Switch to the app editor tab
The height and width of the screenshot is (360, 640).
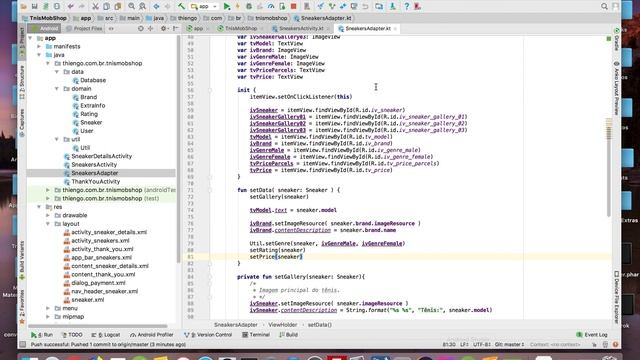pos(197,29)
